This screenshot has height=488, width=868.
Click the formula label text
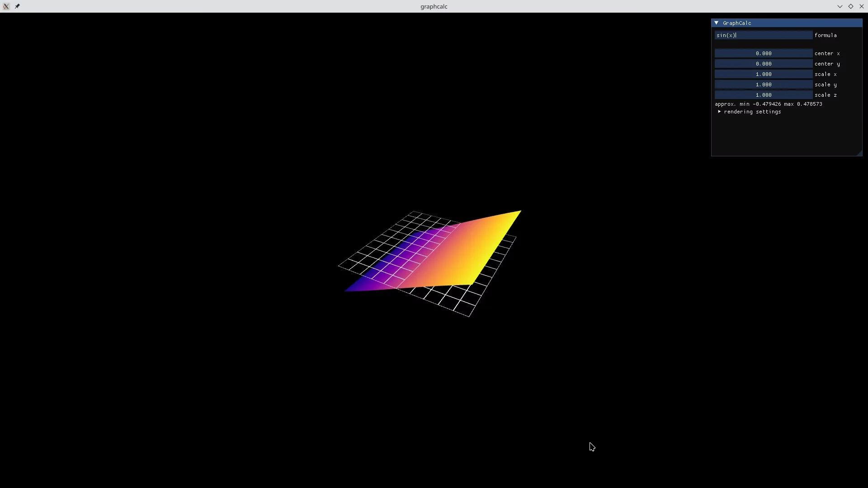coord(826,35)
